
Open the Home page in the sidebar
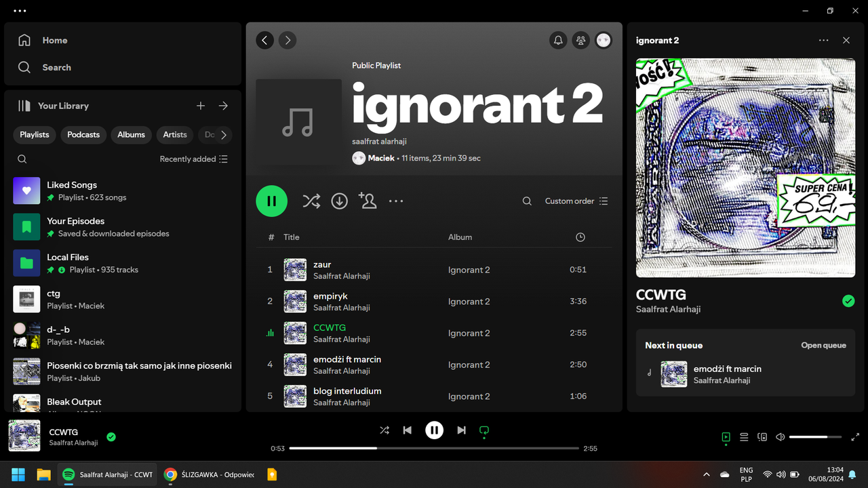[43, 40]
